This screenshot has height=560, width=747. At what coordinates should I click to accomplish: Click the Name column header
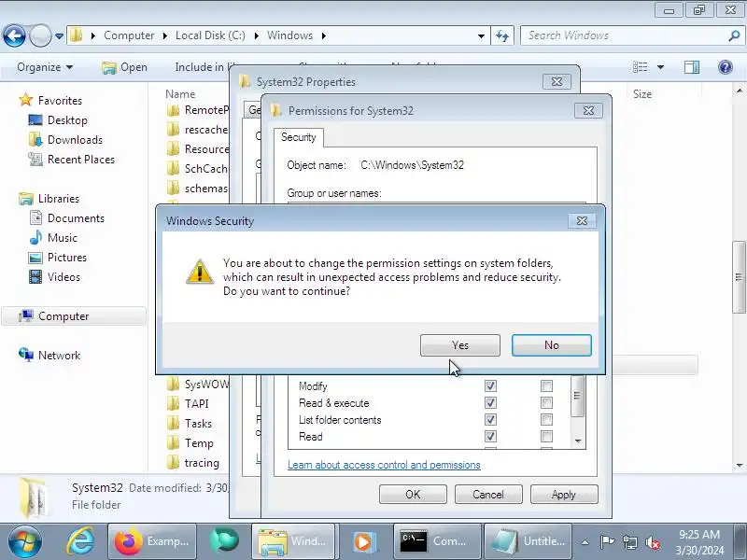pyautogui.click(x=180, y=94)
